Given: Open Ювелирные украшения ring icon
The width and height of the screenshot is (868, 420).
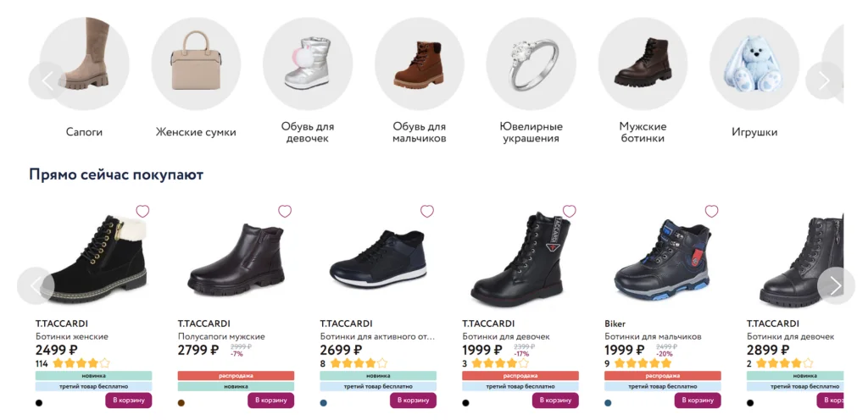Looking at the screenshot, I should coord(531,64).
